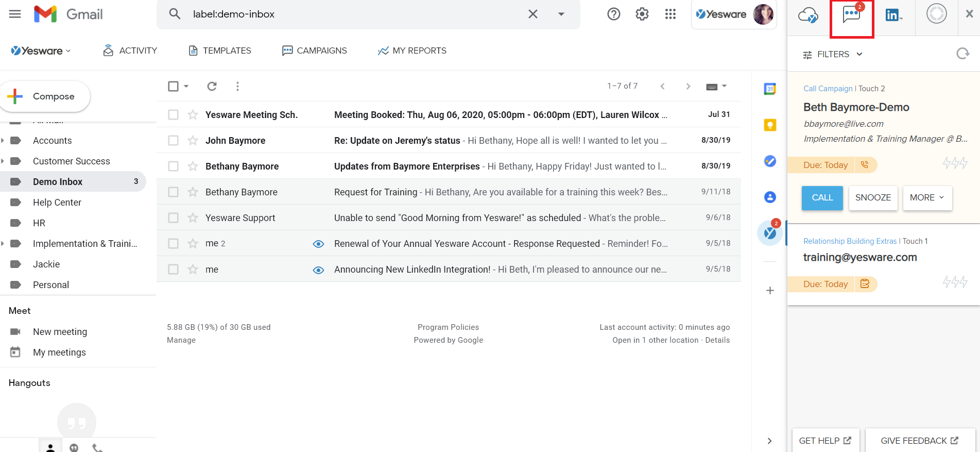Open the Google apps grid
The width and height of the screenshot is (980, 452).
(670, 14)
